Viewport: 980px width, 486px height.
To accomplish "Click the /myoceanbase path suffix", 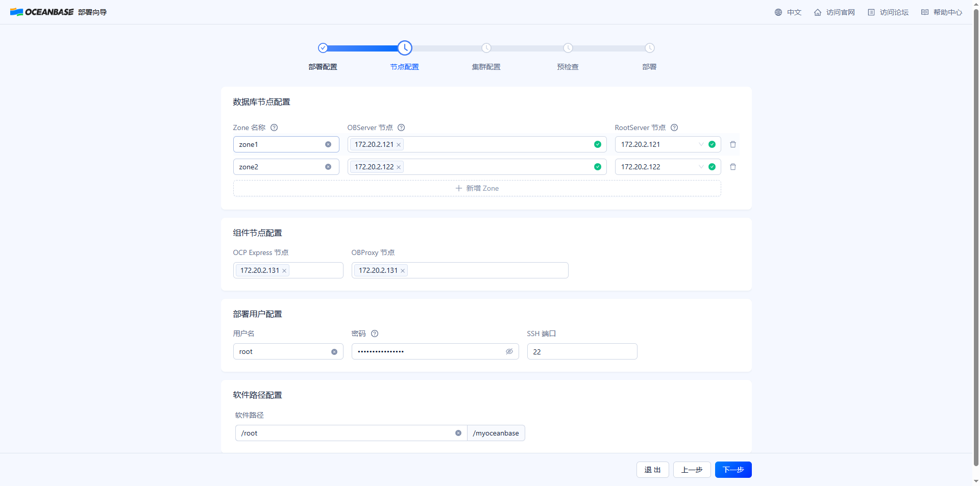I will tap(496, 433).
